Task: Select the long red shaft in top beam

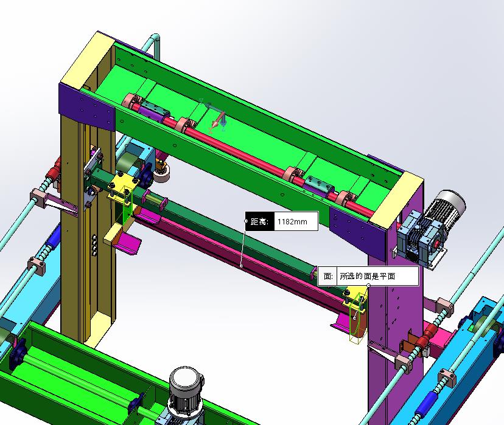Action: 239,154
